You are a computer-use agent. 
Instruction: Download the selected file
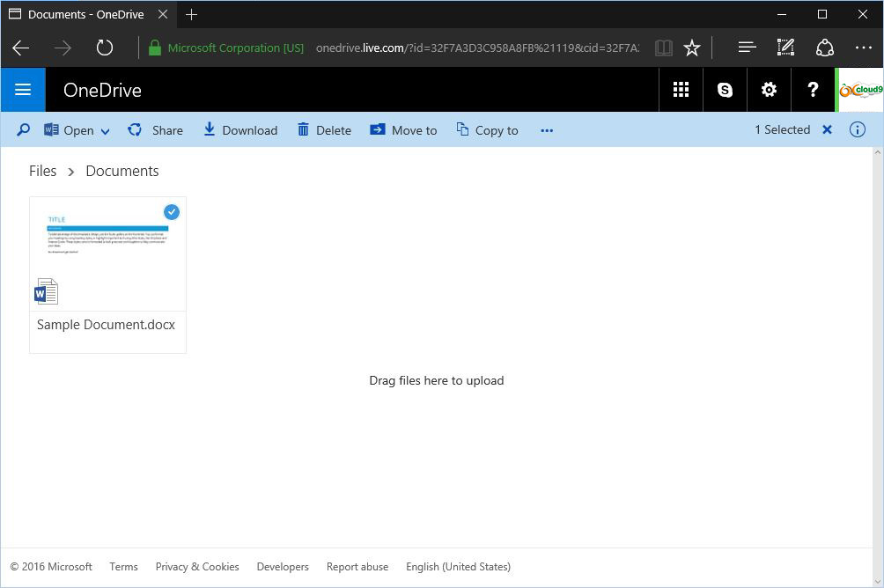(240, 130)
